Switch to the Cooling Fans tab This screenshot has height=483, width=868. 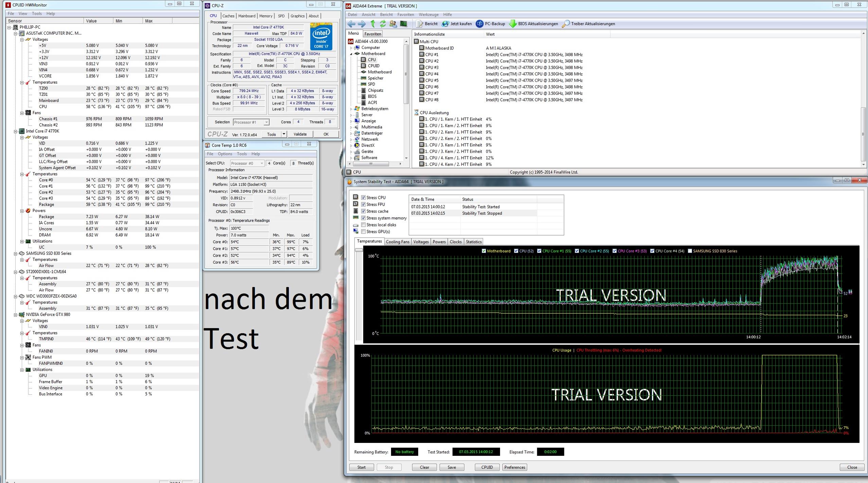click(x=397, y=242)
